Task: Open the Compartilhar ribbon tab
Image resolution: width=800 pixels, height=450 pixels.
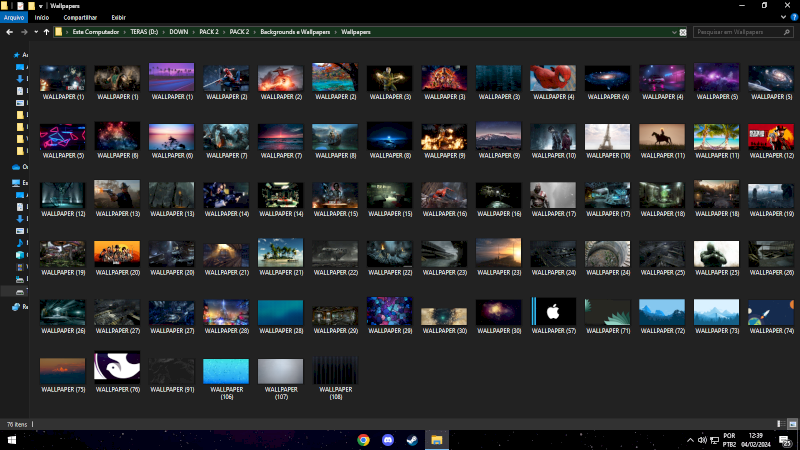Action: 80,17
